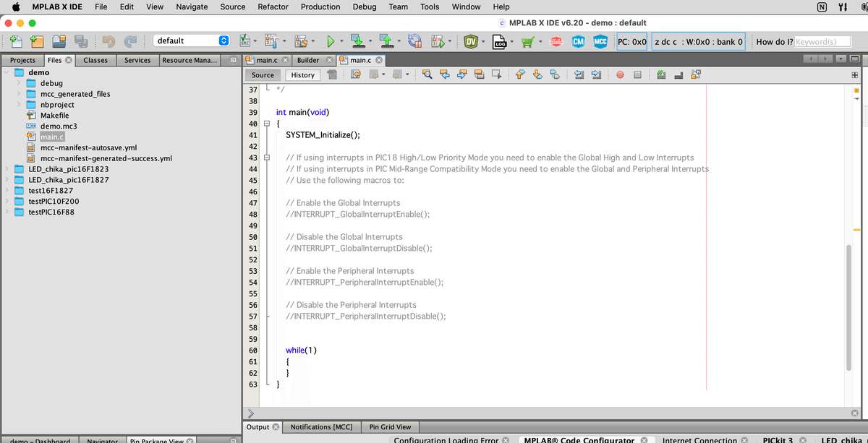The width and height of the screenshot is (868, 443).
Task: Select demo.mc3 in file tree
Action: pos(58,126)
